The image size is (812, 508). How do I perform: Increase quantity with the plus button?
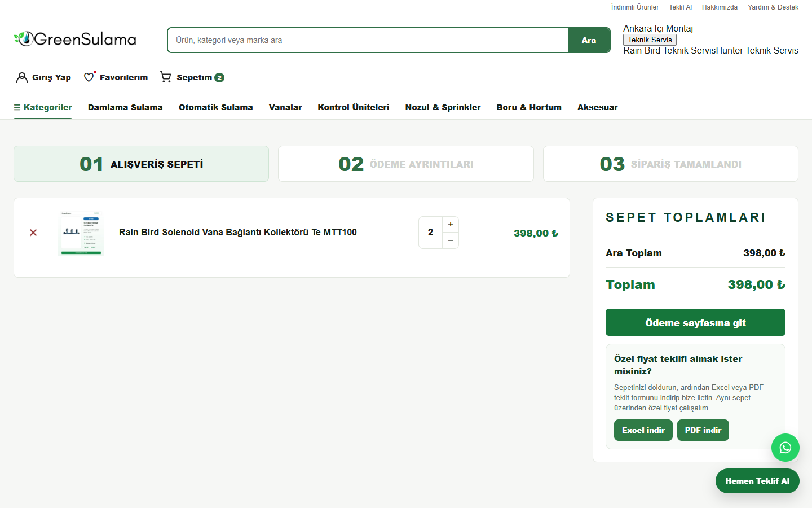451,224
